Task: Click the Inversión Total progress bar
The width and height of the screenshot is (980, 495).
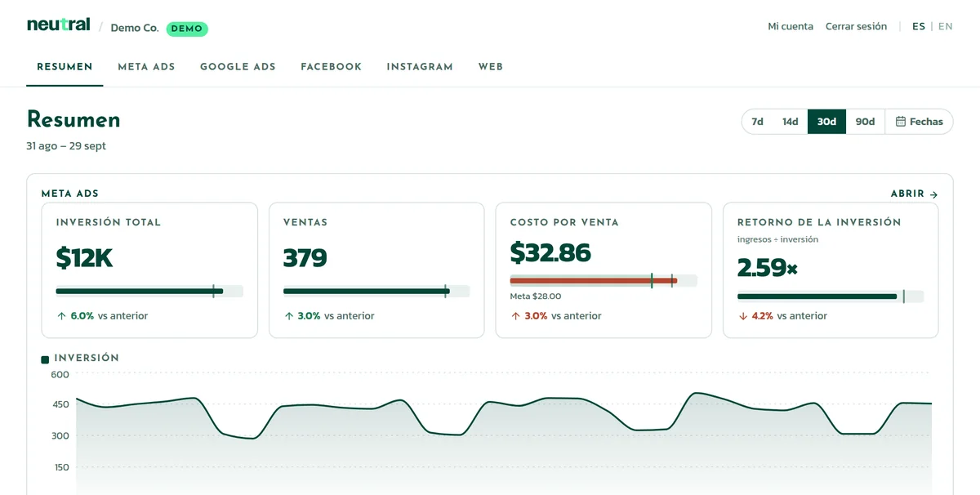Action: click(x=149, y=291)
